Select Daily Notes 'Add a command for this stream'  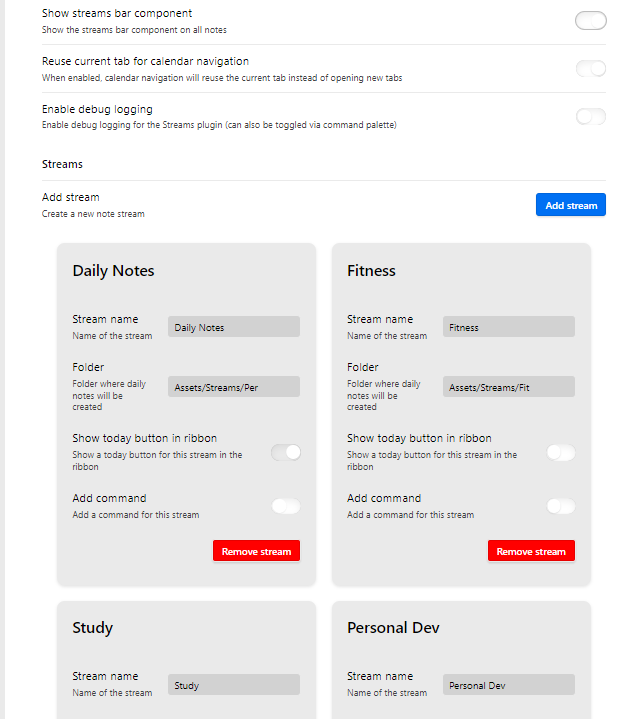pyautogui.click(x=136, y=514)
